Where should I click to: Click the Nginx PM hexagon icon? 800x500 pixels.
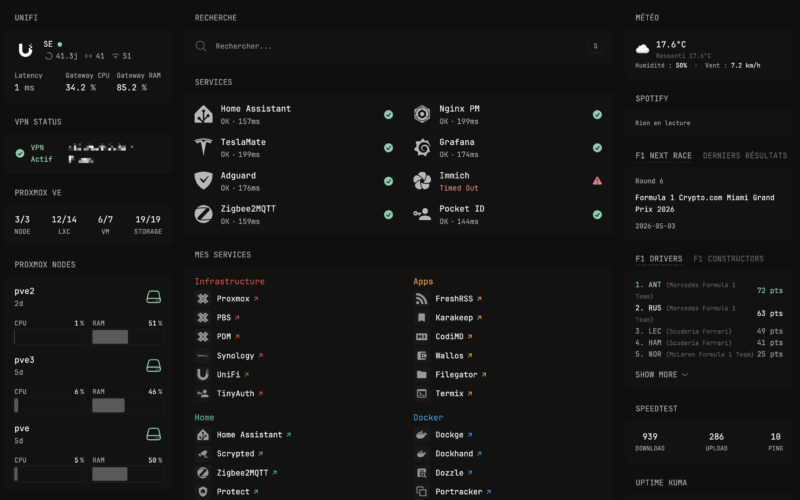point(422,114)
